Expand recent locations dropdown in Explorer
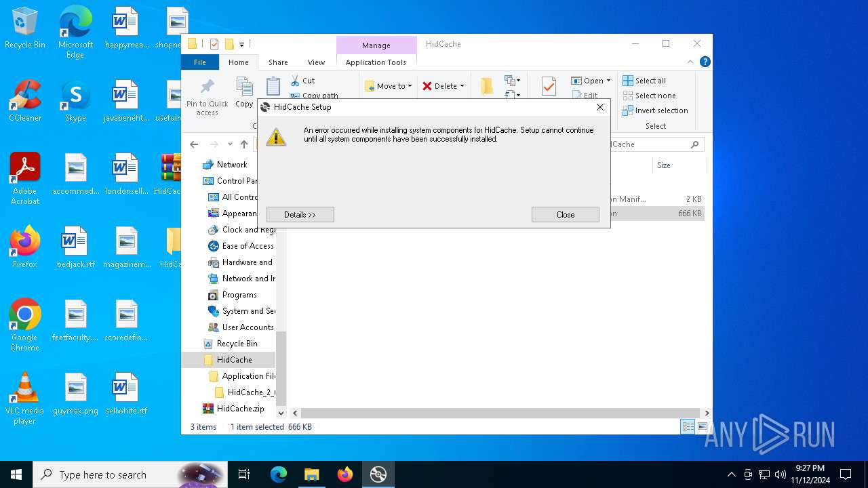Viewport: 868px width, 488px height. tap(230, 144)
